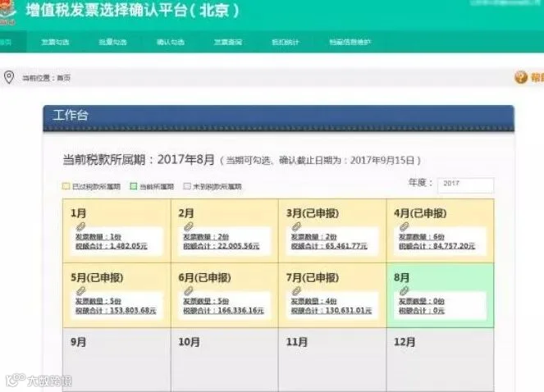Click the gray 未到税款所属期 legend box
Image resolution: width=544 pixels, height=392 pixels.
tap(187, 186)
